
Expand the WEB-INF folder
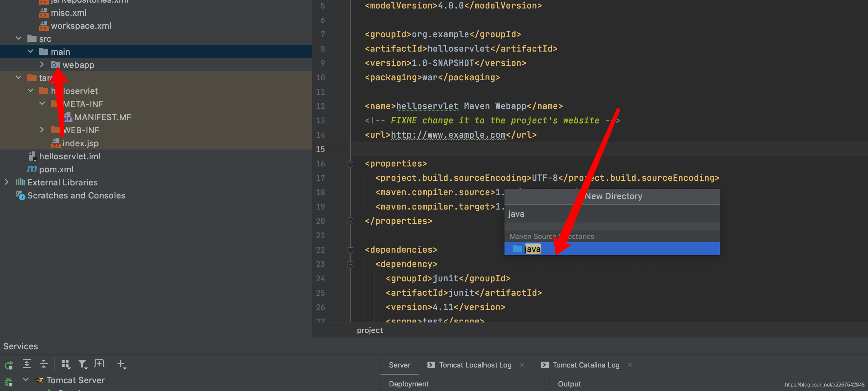pos(42,130)
